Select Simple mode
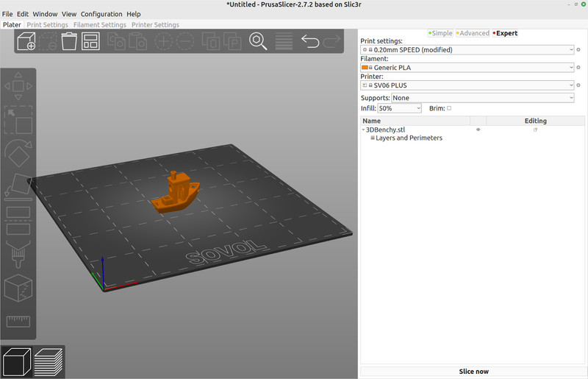The image size is (588, 379). 440,33
